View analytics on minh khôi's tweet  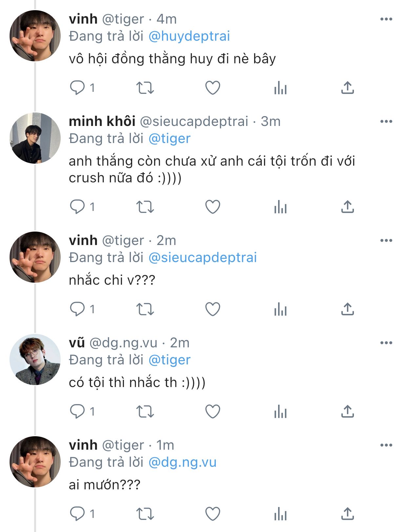tap(280, 207)
